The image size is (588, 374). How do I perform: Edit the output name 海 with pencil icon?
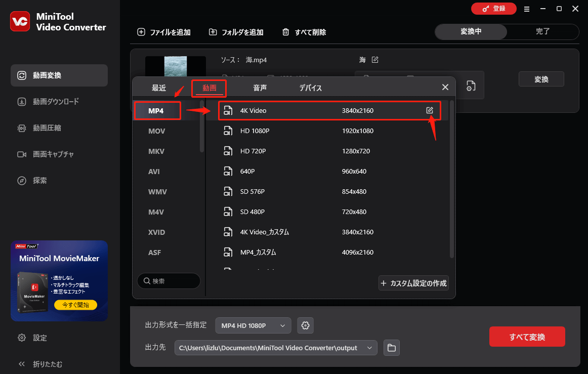click(x=375, y=60)
